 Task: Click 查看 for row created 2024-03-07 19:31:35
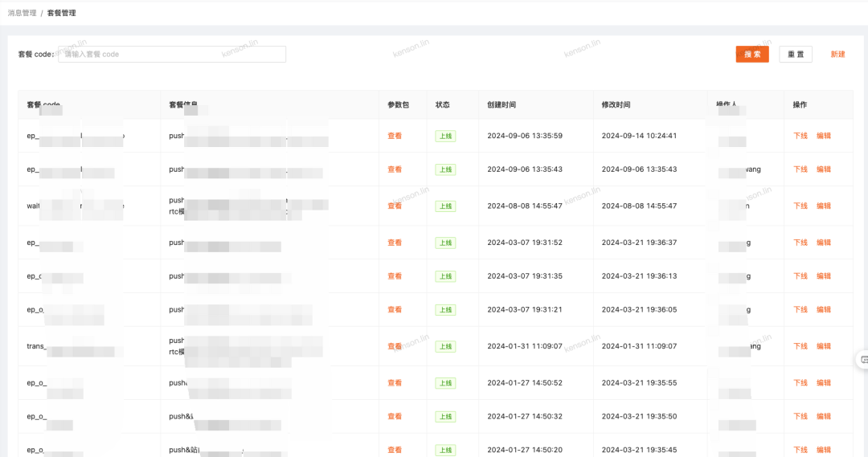pos(395,276)
